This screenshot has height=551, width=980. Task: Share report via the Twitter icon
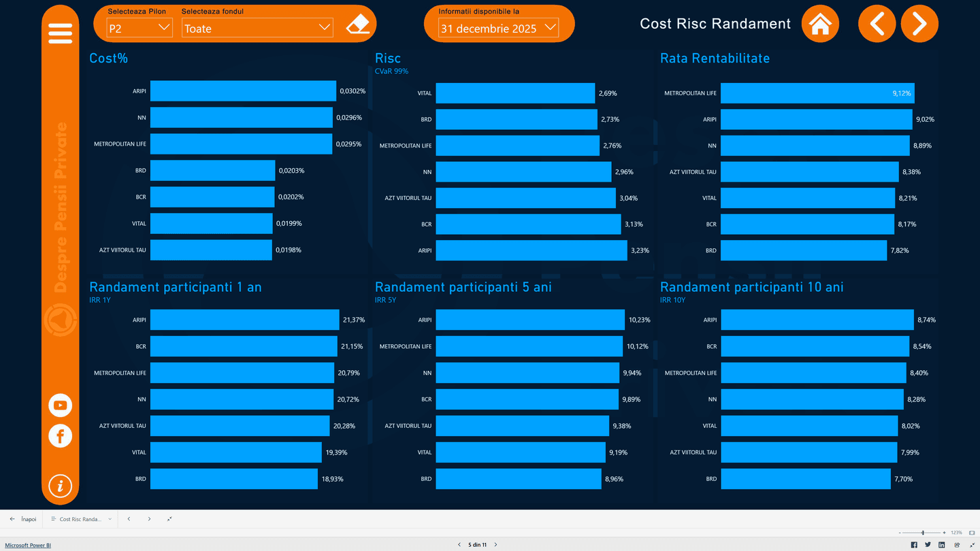tap(928, 545)
